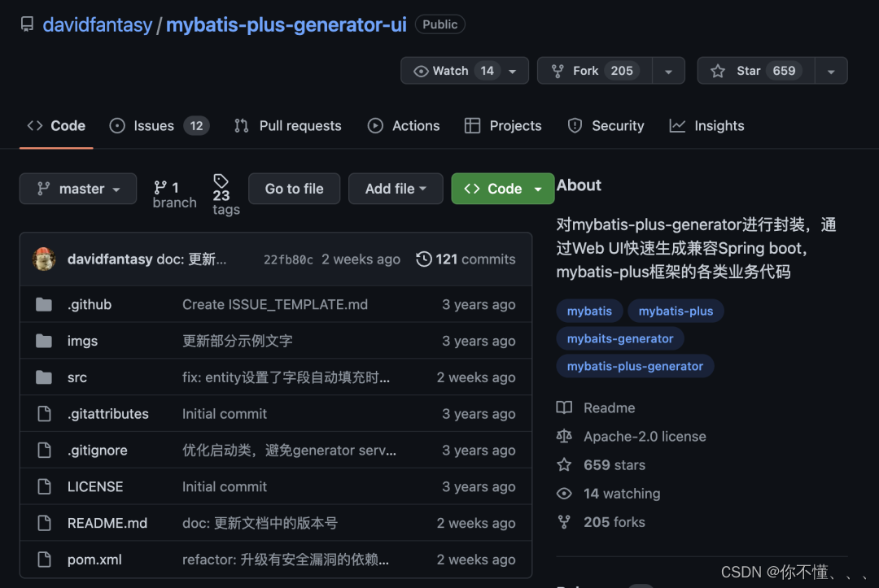Image resolution: width=879 pixels, height=588 pixels.
Task: Click the repository book icon next to davidfantasy
Action: (27, 24)
